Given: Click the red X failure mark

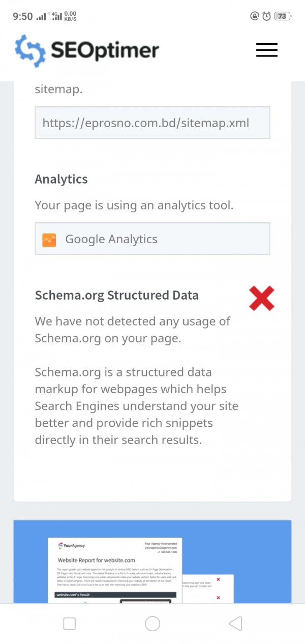Looking at the screenshot, I should (262, 298).
